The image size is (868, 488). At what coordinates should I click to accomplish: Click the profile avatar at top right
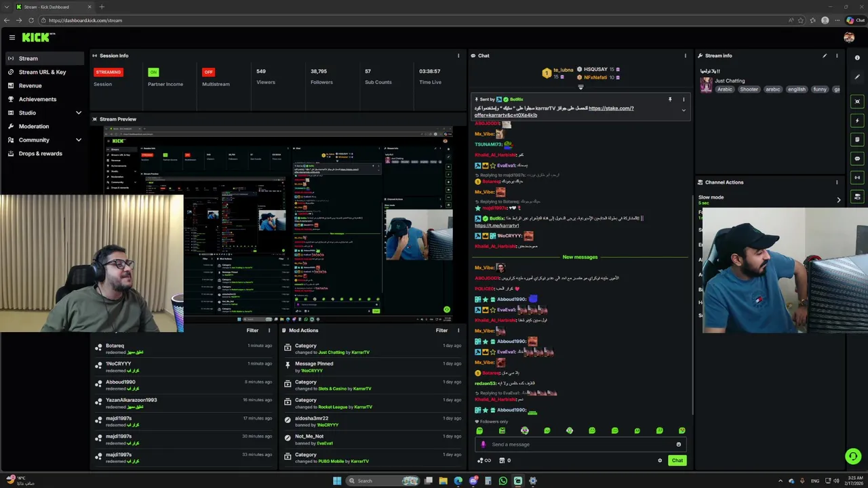tap(849, 38)
